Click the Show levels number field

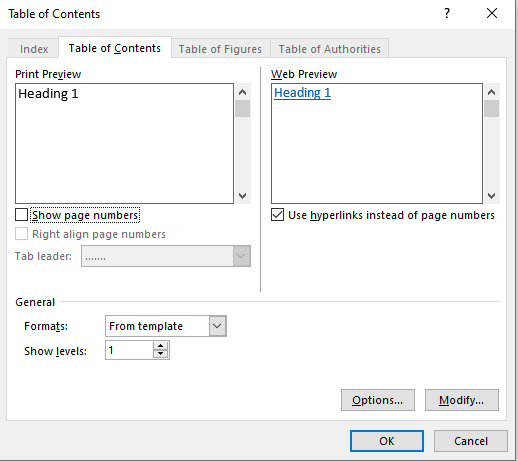pos(129,350)
